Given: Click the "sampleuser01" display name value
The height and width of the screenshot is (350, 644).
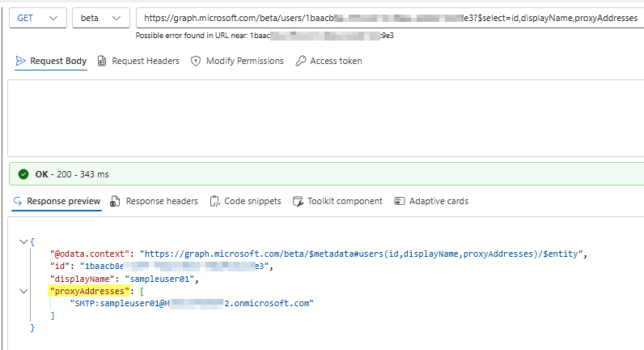Looking at the screenshot, I should click(159, 279).
